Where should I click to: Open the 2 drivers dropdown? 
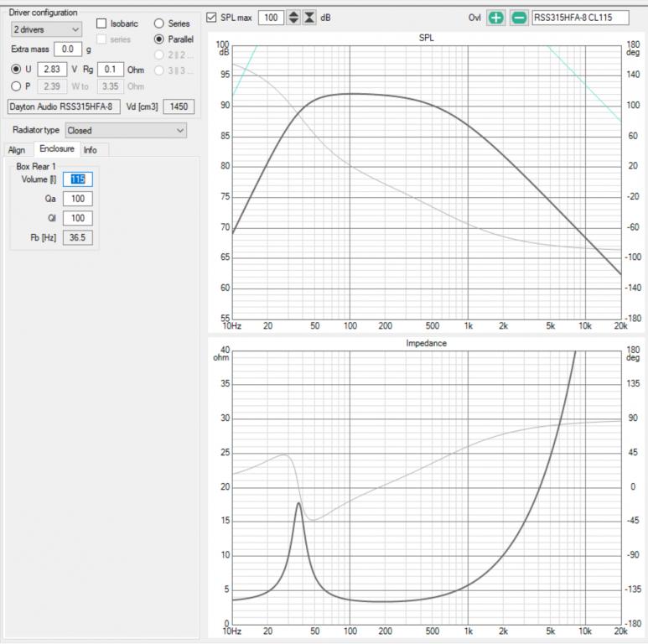[x=46, y=29]
